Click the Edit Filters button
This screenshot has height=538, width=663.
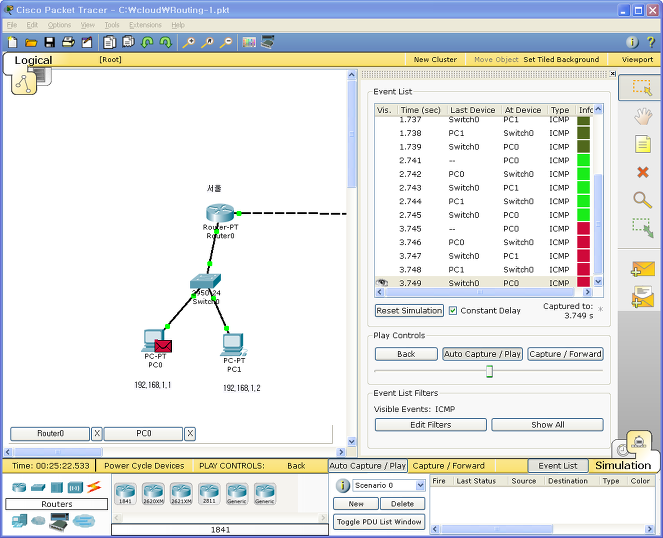(430, 425)
